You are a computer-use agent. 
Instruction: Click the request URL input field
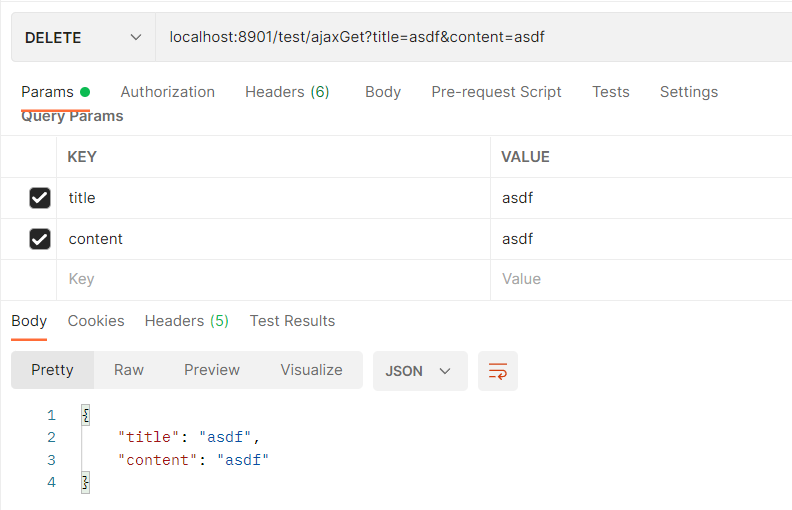click(473, 37)
